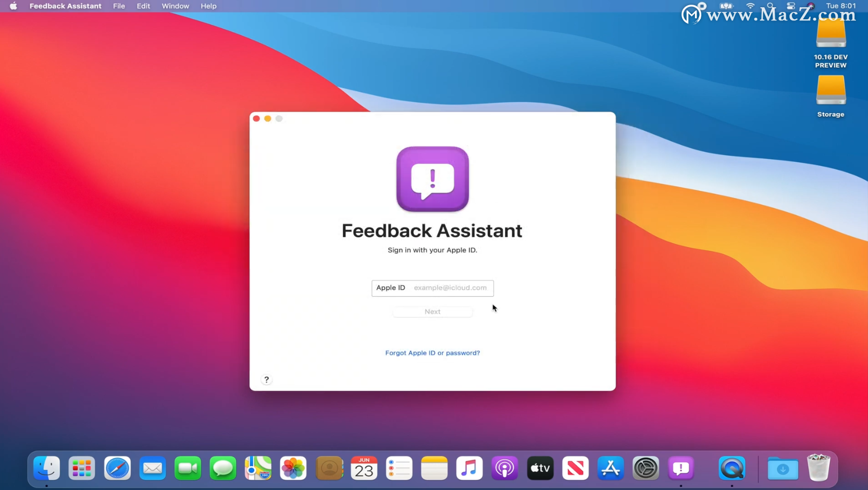Open Podcasts from the Dock

505,468
